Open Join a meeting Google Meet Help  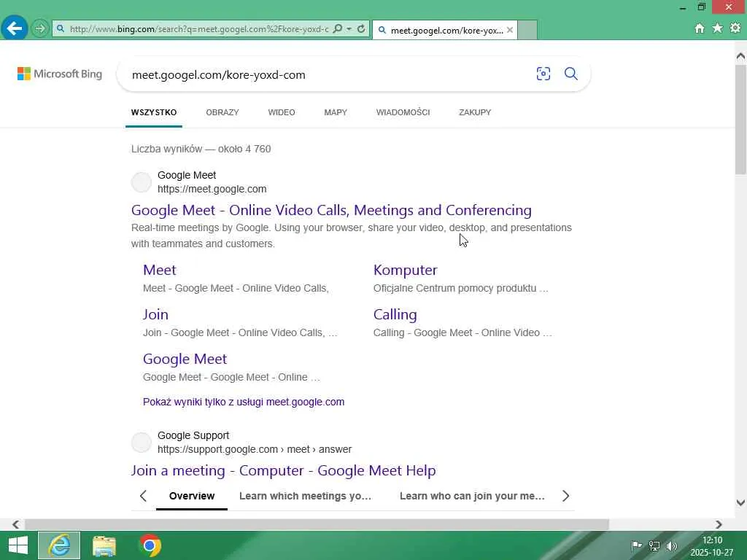point(284,470)
